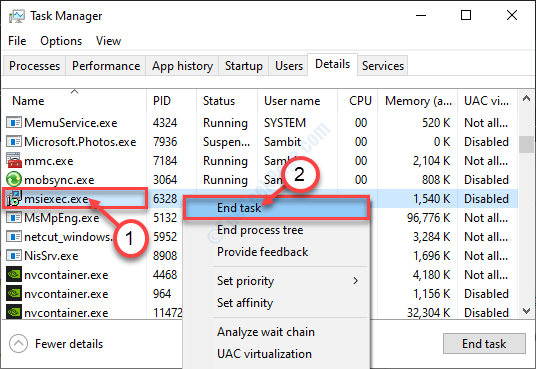This screenshot has width=536, height=369.
Task: Sort by the CPU column header
Action: tap(358, 101)
